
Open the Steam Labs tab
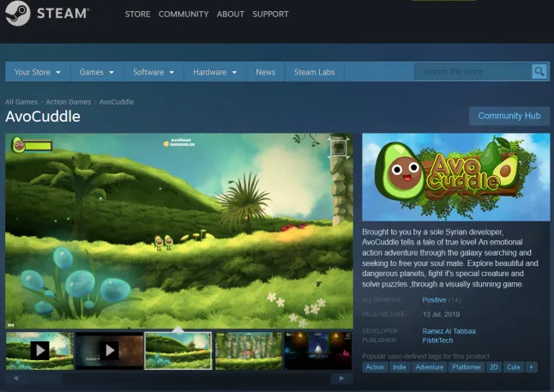click(x=314, y=72)
